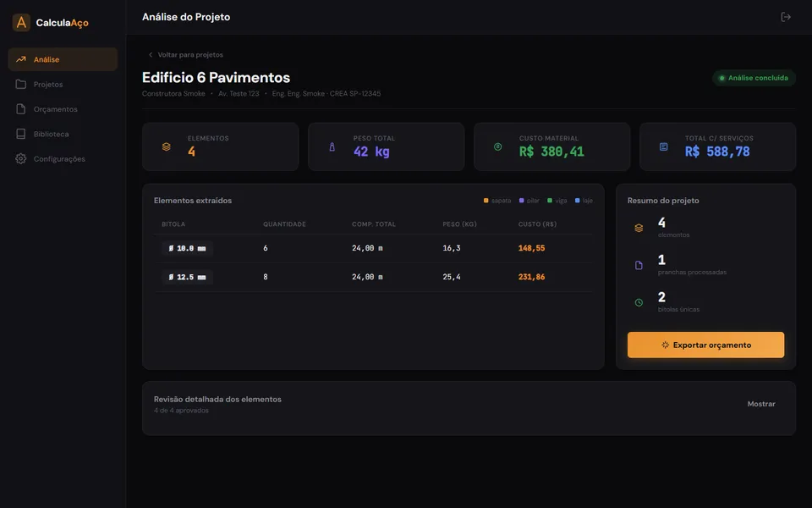Click the Peso Total weight icon
Viewport: 812px width, 508px height.
[x=332, y=146]
